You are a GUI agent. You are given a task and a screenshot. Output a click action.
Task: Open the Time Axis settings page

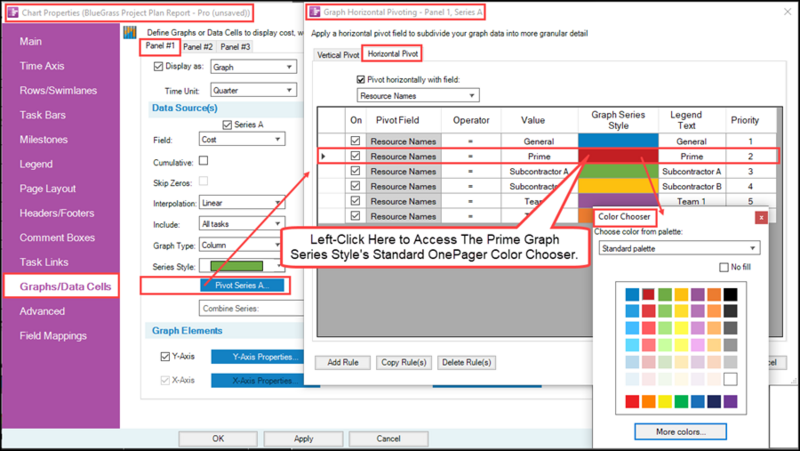[x=42, y=66]
